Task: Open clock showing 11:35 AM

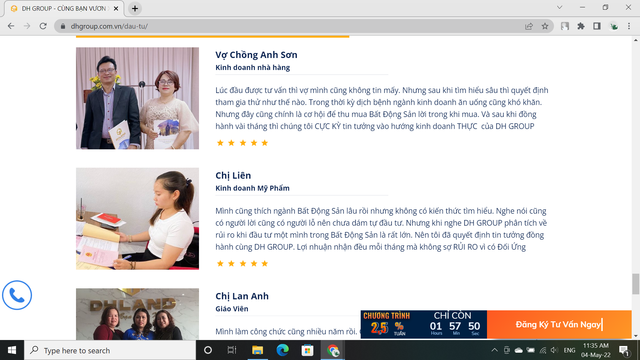Action: click(x=596, y=350)
